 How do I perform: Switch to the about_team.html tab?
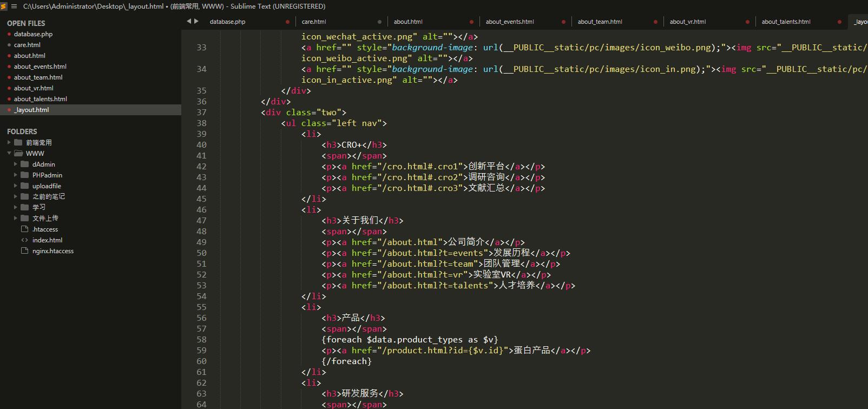click(600, 22)
